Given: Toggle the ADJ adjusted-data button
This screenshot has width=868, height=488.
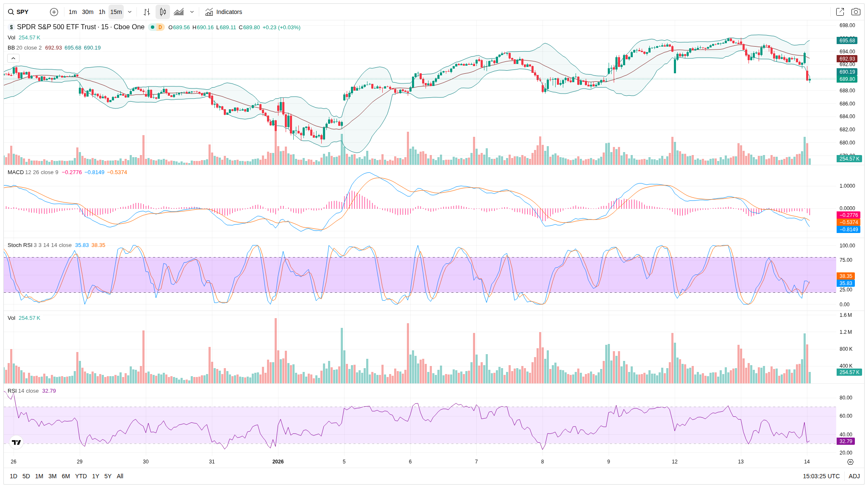Looking at the screenshot, I should [x=854, y=476].
